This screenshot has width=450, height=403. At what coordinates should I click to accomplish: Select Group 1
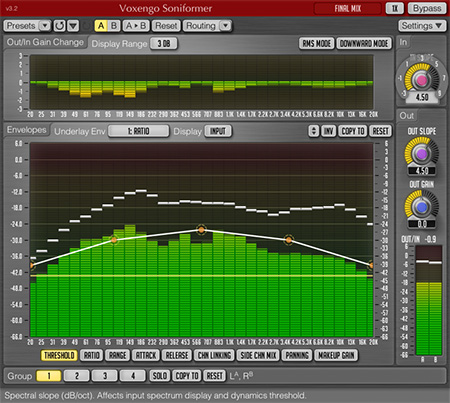(x=49, y=376)
